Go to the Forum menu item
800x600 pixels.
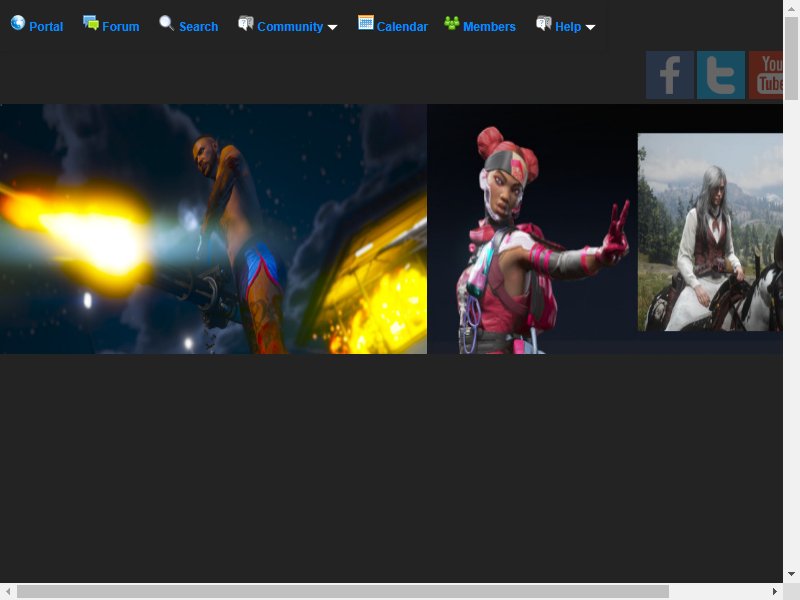click(120, 27)
